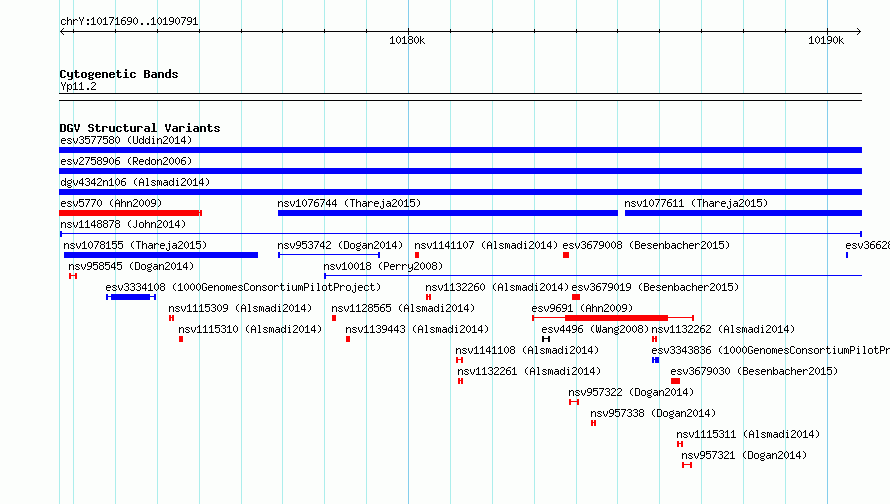Click the DGV Structural Variants track title

coord(140,128)
